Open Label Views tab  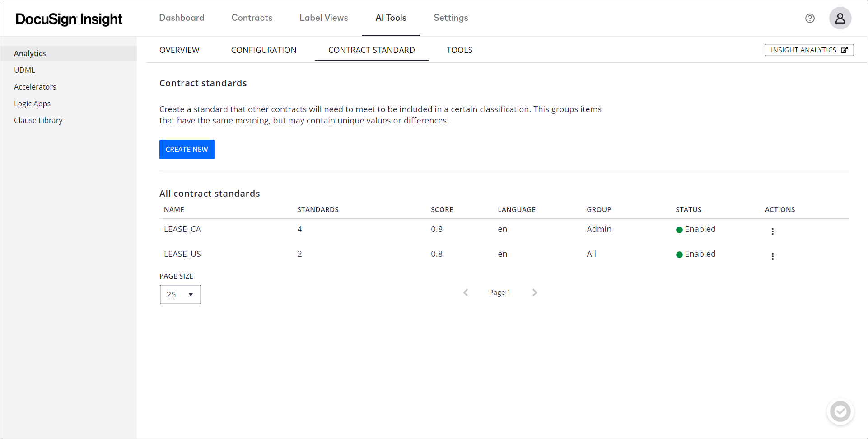tap(324, 18)
